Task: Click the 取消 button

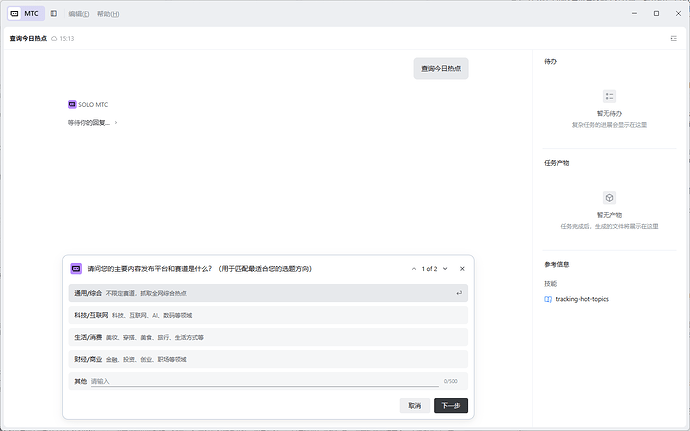Action: (x=415, y=405)
